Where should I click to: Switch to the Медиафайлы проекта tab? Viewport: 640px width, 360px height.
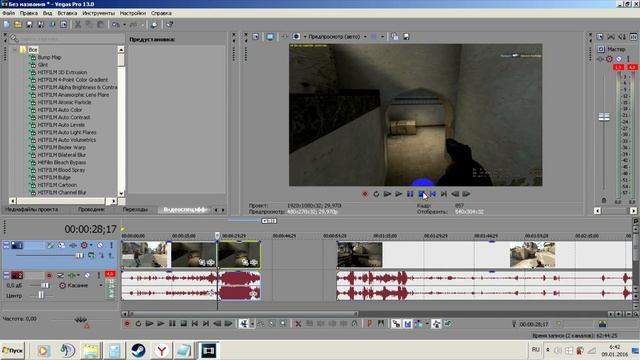[x=31, y=209]
